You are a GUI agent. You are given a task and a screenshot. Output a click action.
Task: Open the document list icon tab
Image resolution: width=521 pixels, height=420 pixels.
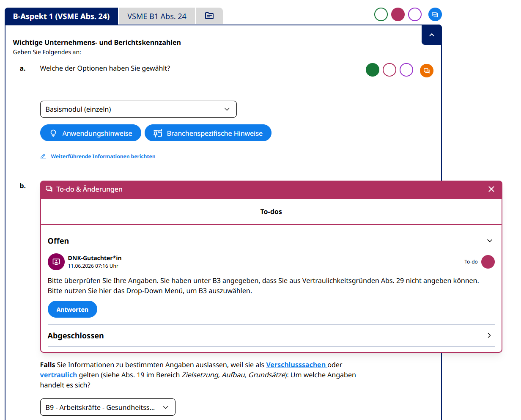tap(209, 16)
